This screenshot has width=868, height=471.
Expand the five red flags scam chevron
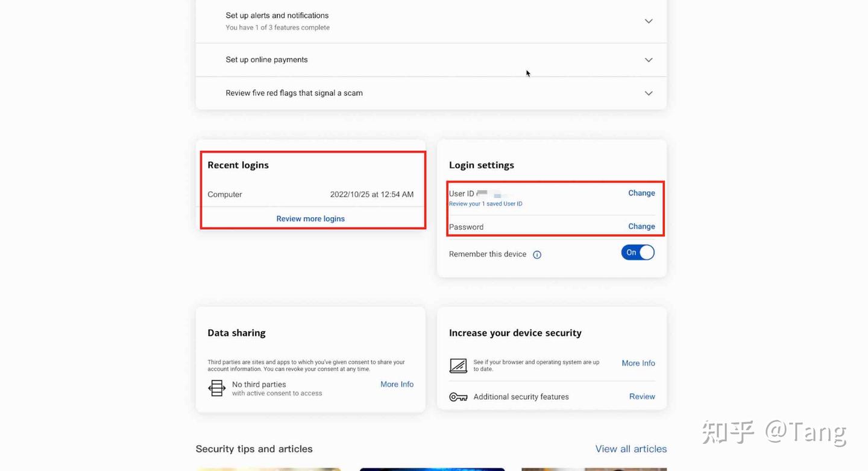coord(649,93)
